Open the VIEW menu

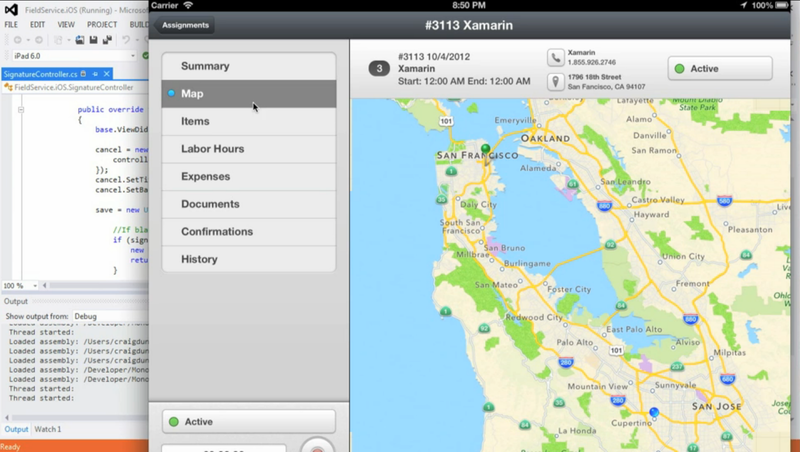pyautogui.click(x=66, y=24)
